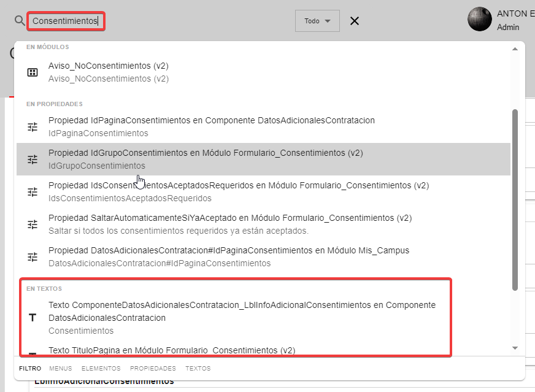Filter results by PROPIEDADES
This screenshot has width=535, height=392.
(153, 369)
